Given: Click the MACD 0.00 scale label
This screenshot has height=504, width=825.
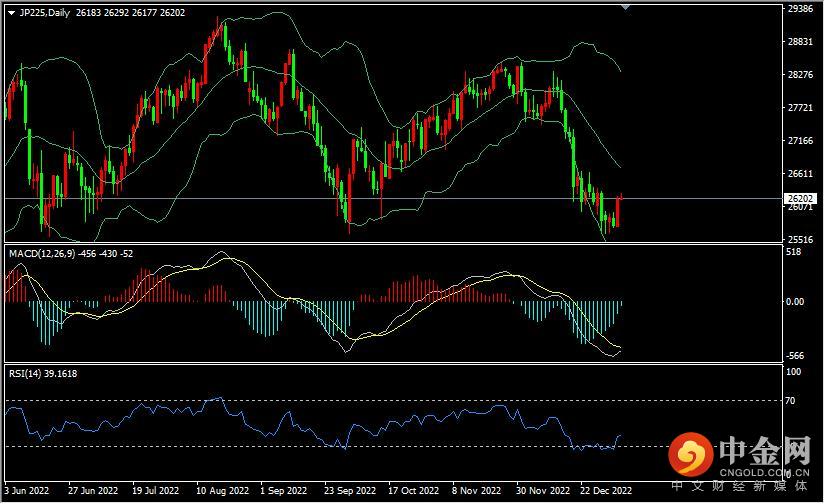Looking at the screenshot, I should (x=793, y=301).
